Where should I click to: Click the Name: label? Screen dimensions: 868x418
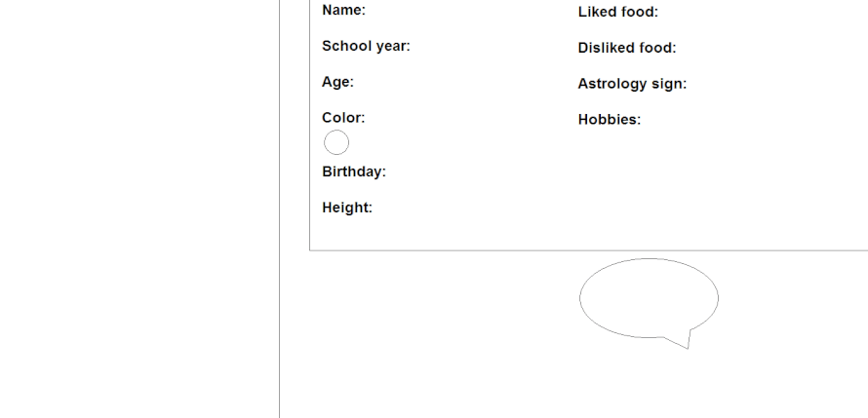coord(343,11)
